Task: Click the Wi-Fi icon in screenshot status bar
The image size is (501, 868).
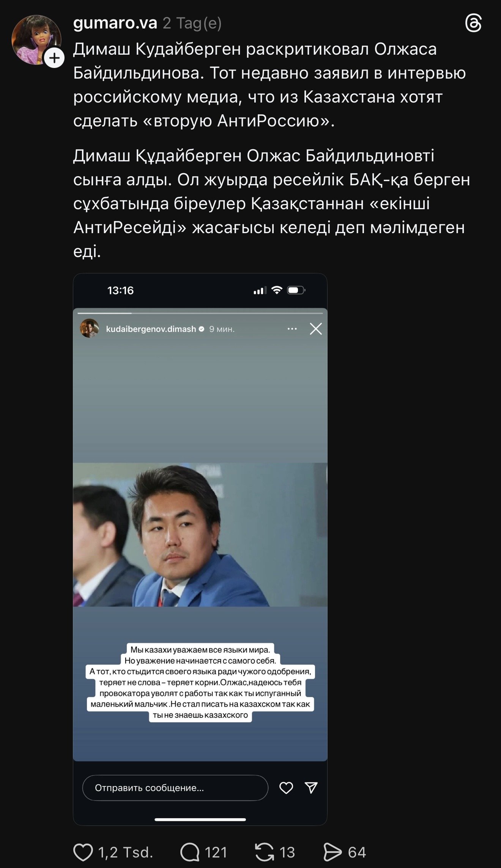Action: click(277, 290)
